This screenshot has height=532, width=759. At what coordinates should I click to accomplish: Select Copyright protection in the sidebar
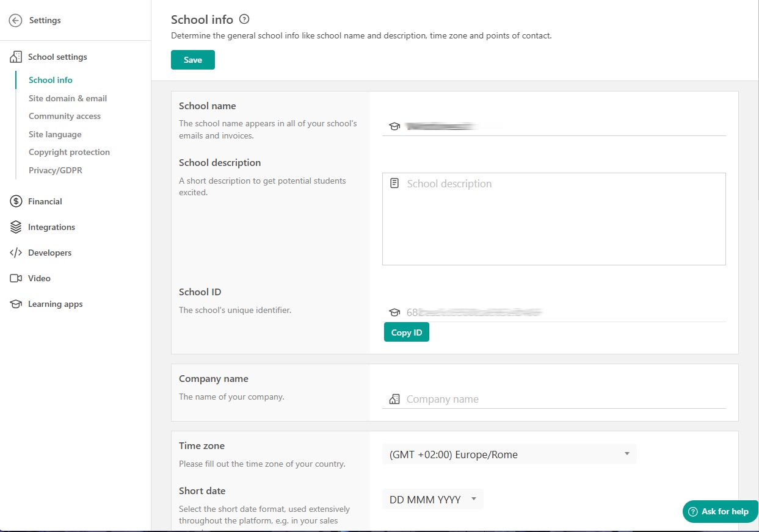69,152
